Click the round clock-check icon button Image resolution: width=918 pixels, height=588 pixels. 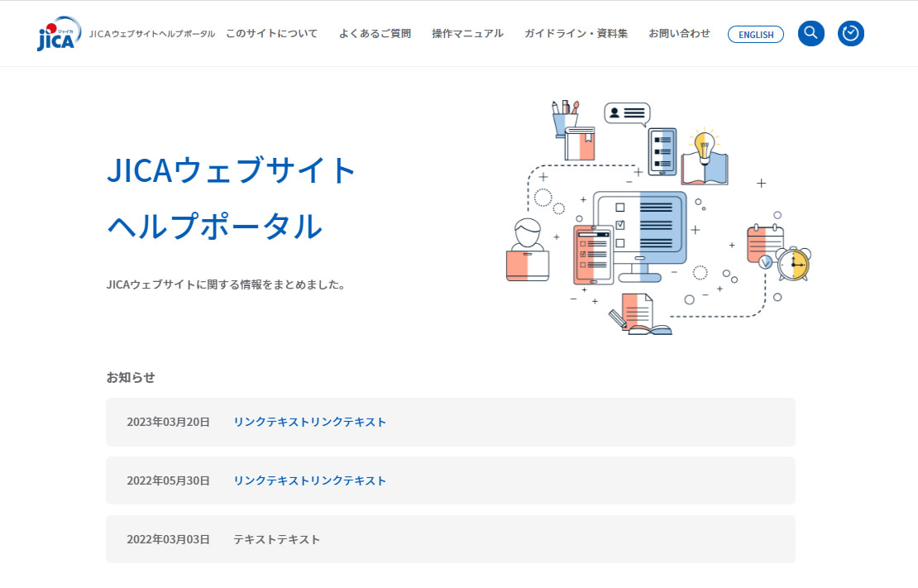(x=851, y=33)
